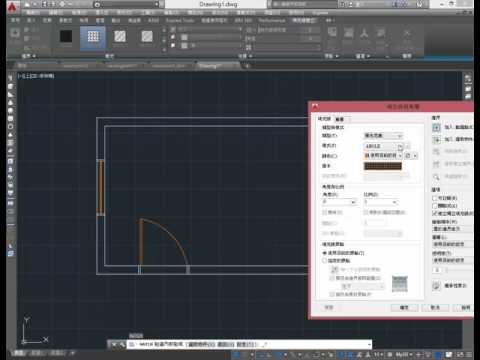480x360 pixels.
Task: Open the Drawing1 document tab
Action: click(208, 66)
